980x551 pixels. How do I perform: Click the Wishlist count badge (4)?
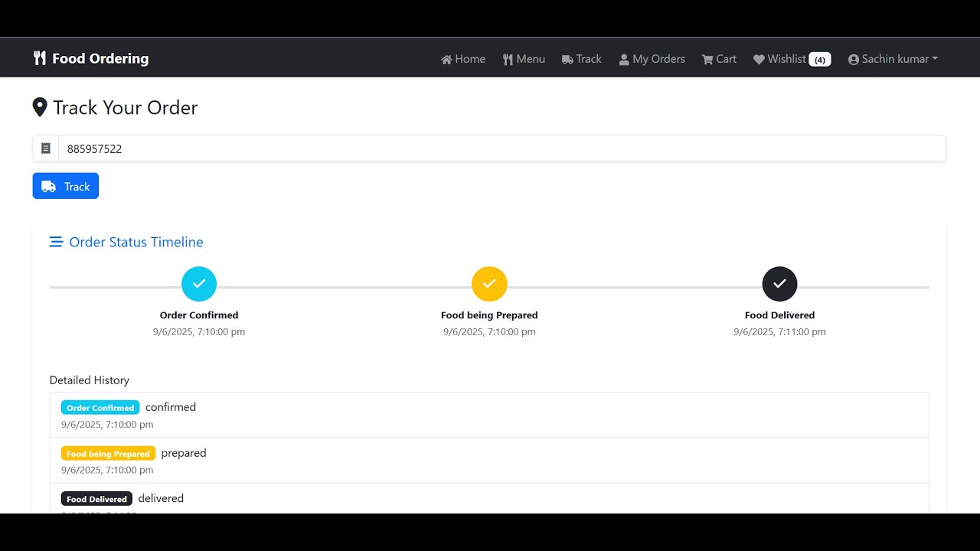820,60
